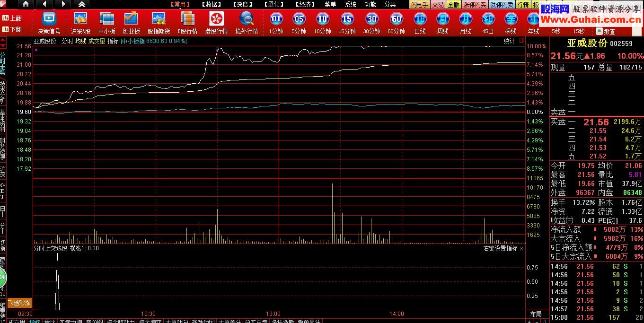The height and width of the screenshot is (323, 644).
Task: Click 涨停闪买 button
Action: point(475,4)
